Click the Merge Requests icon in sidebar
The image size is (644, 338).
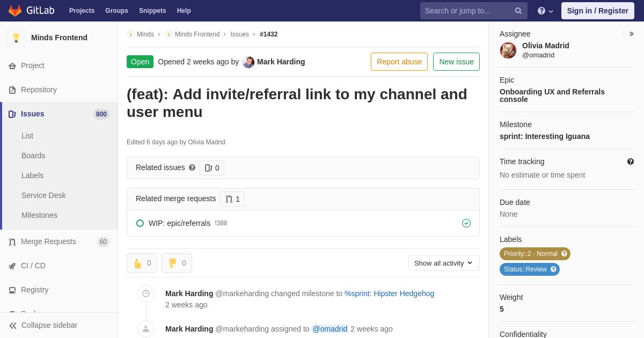12,242
